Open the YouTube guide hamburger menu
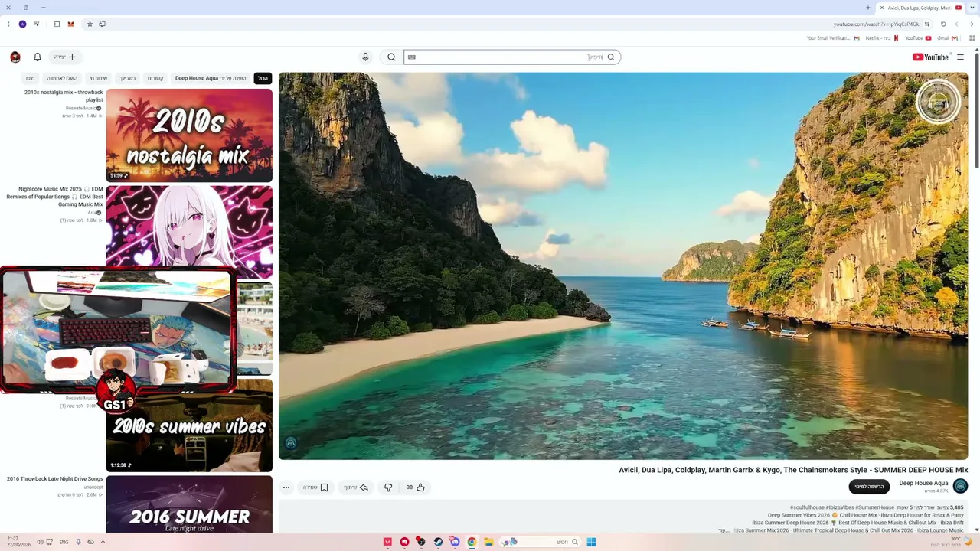The width and height of the screenshot is (980, 551). [960, 57]
